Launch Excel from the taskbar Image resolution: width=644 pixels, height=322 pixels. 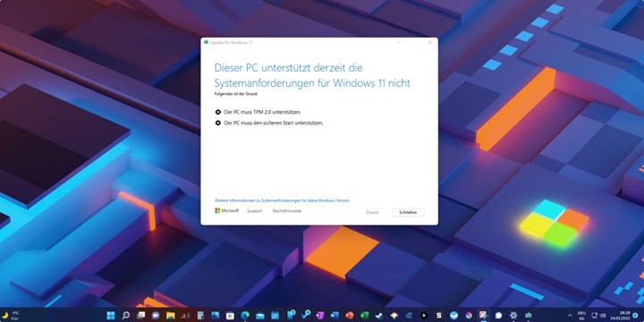[364, 316]
